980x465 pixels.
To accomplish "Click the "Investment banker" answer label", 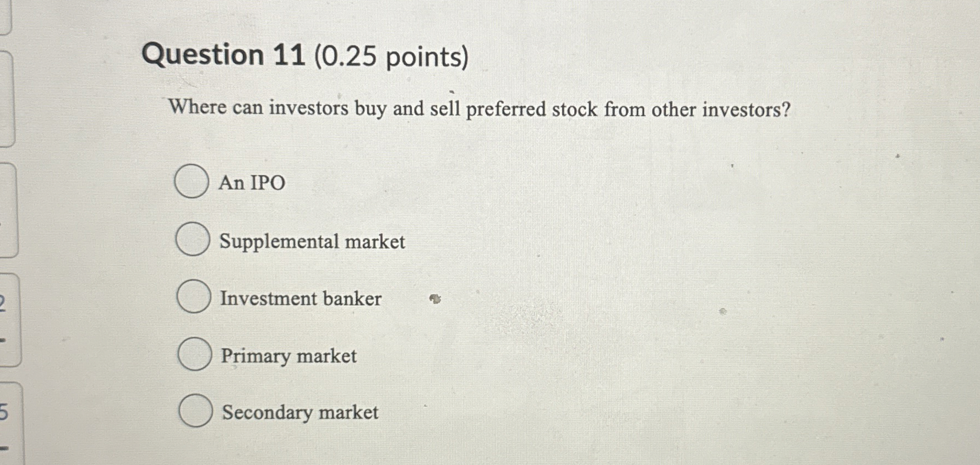I will 300,299.
